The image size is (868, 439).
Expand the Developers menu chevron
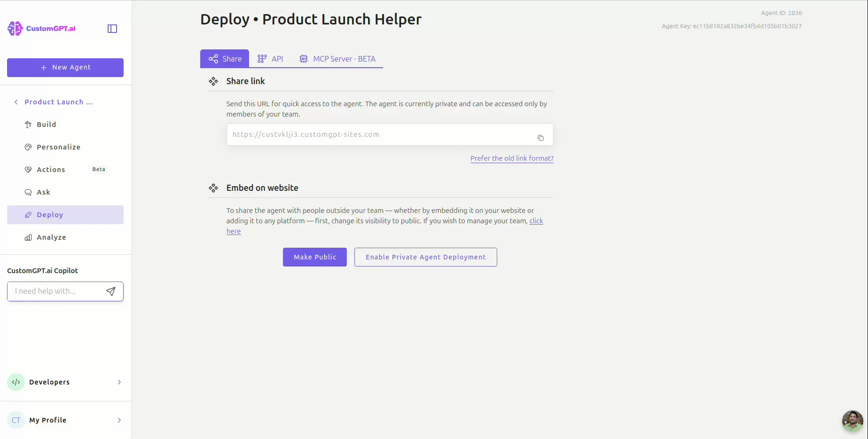pos(119,382)
